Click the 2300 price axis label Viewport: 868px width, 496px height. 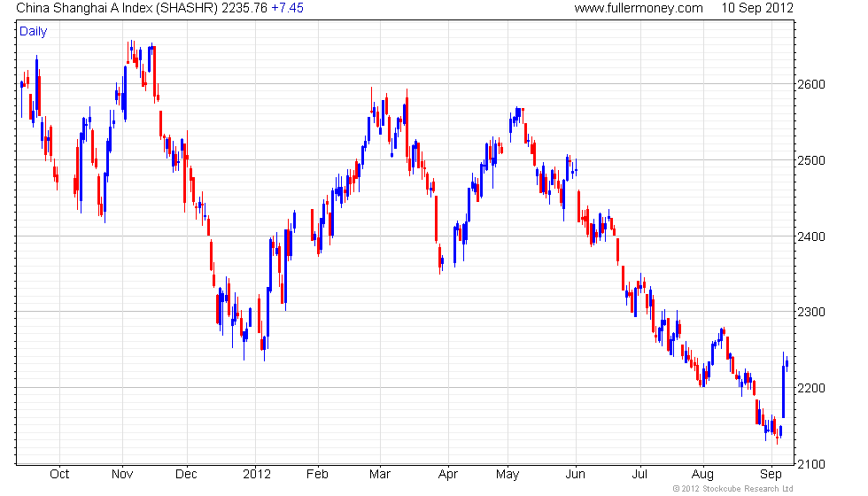coord(811,312)
